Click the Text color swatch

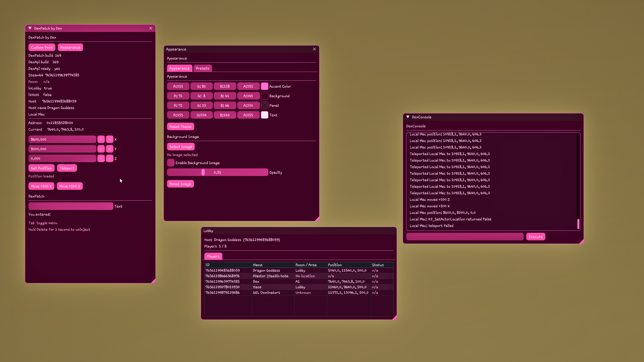(x=264, y=115)
